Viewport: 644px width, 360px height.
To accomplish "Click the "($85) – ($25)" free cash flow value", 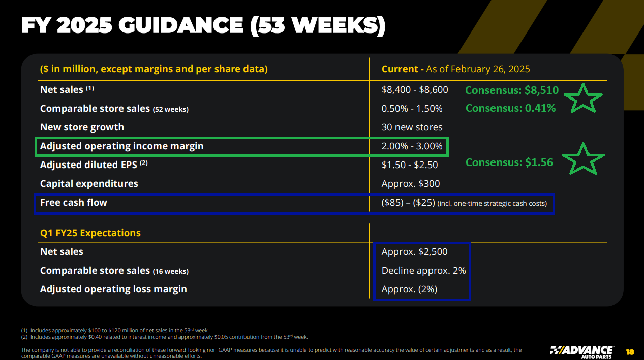I will click(x=408, y=203).
